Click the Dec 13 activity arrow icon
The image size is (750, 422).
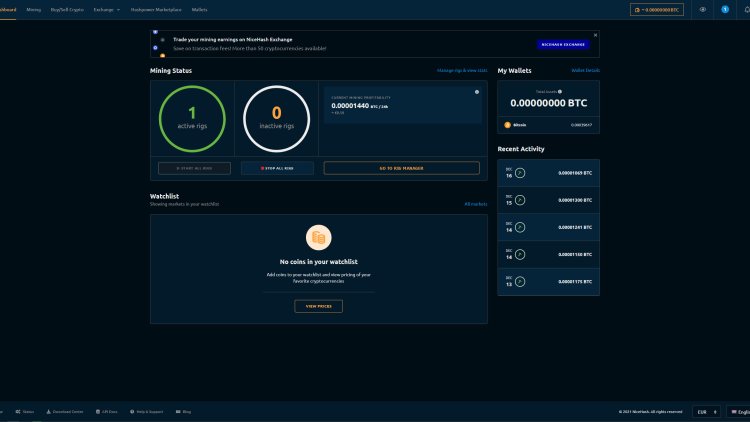pyautogui.click(x=520, y=282)
